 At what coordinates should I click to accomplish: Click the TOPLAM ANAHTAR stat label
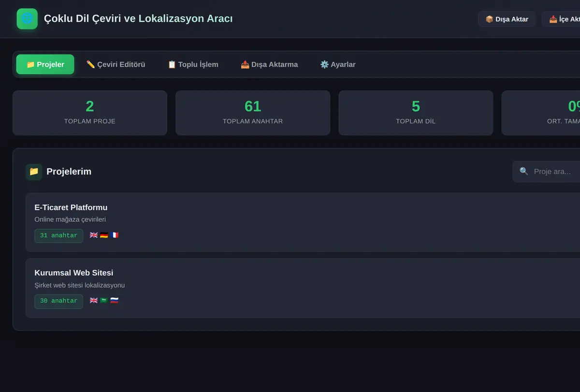point(253,121)
